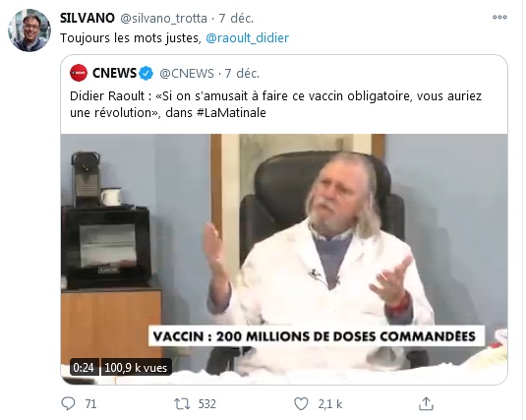The height and width of the screenshot is (420, 526).
Task: Open quoted tweet text about vaccin obligatoire
Action: point(275,104)
